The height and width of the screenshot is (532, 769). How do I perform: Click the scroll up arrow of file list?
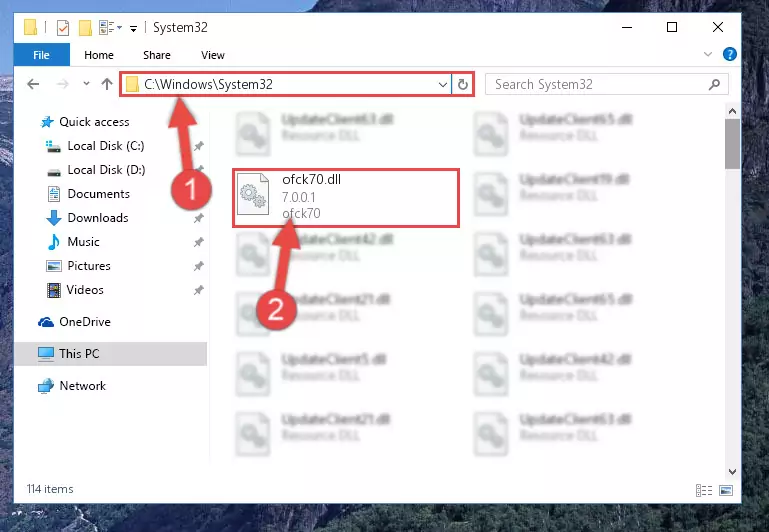(x=732, y=111)
